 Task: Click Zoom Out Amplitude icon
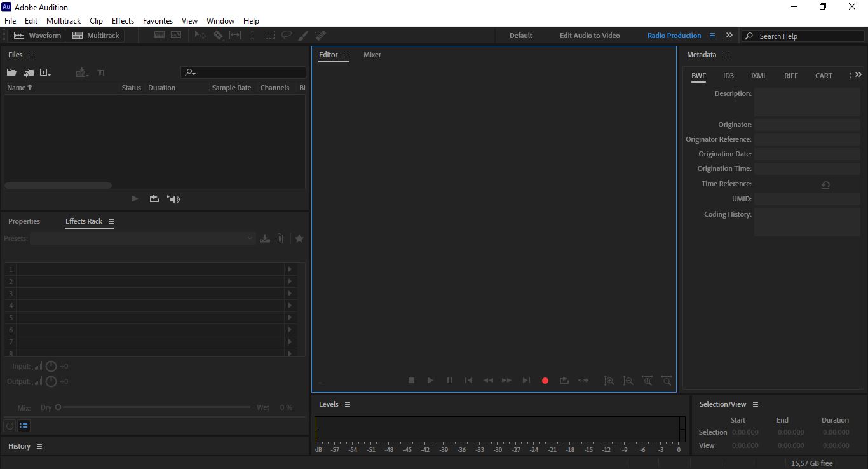[x=628, y=381]
